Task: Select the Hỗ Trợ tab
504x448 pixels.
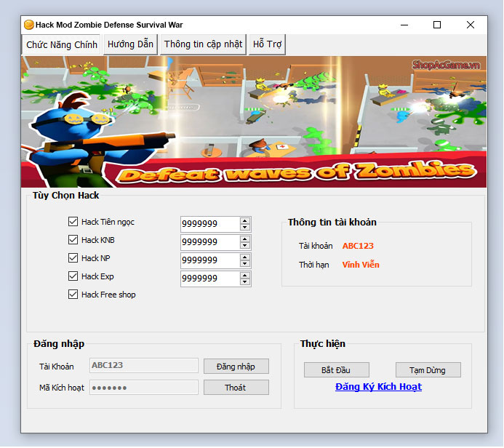Action: [267, 44]
